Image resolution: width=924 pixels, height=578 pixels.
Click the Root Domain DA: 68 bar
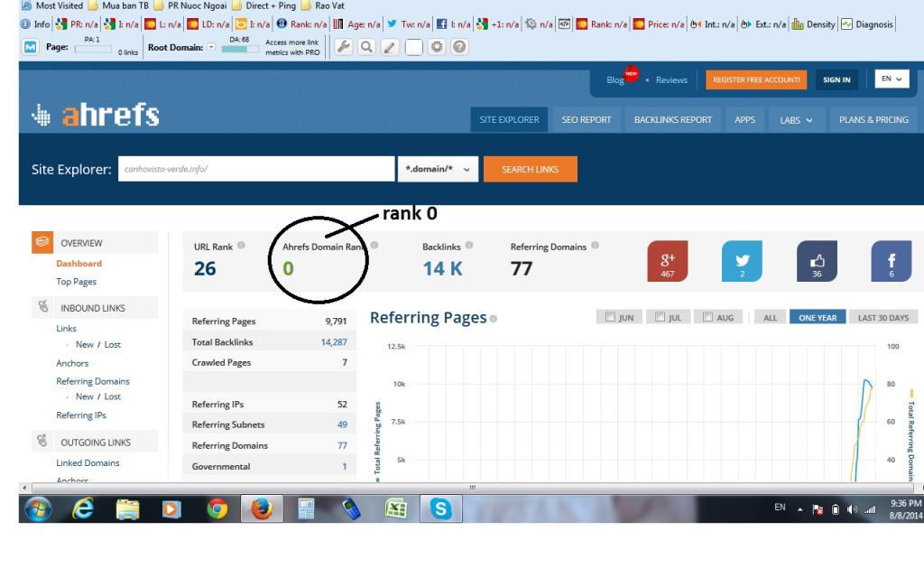(x=240, y=49)
